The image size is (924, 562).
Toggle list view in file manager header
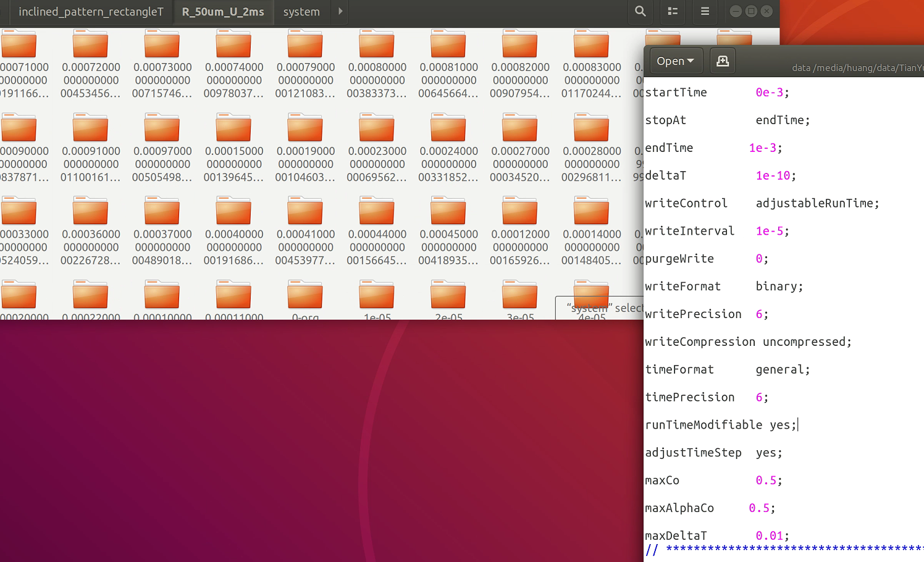point(673,11)
